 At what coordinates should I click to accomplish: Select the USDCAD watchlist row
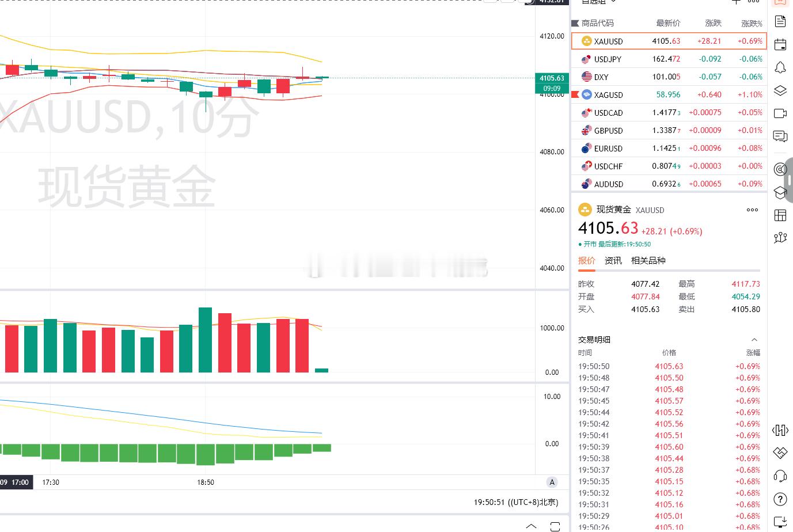[669, 112]
